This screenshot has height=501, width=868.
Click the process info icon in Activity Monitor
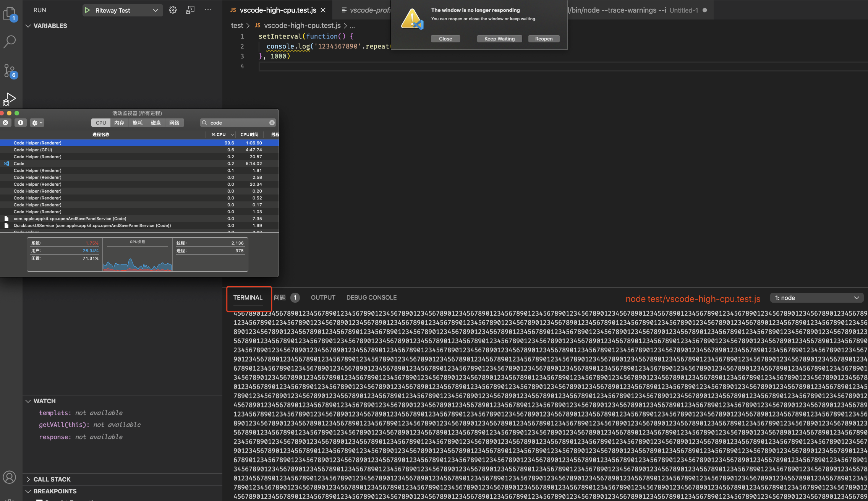20,123
